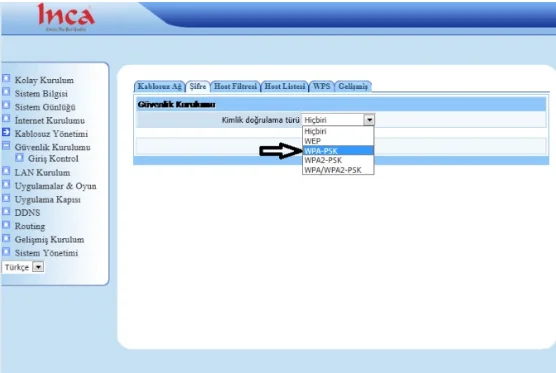Click the Kimlik doğrulama türü label

[x=261, y=120]
